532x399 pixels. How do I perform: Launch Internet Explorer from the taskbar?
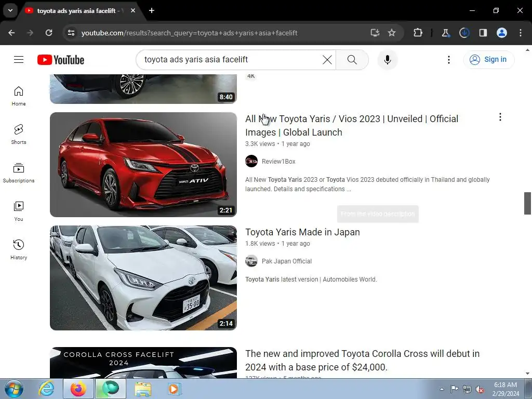46,389
